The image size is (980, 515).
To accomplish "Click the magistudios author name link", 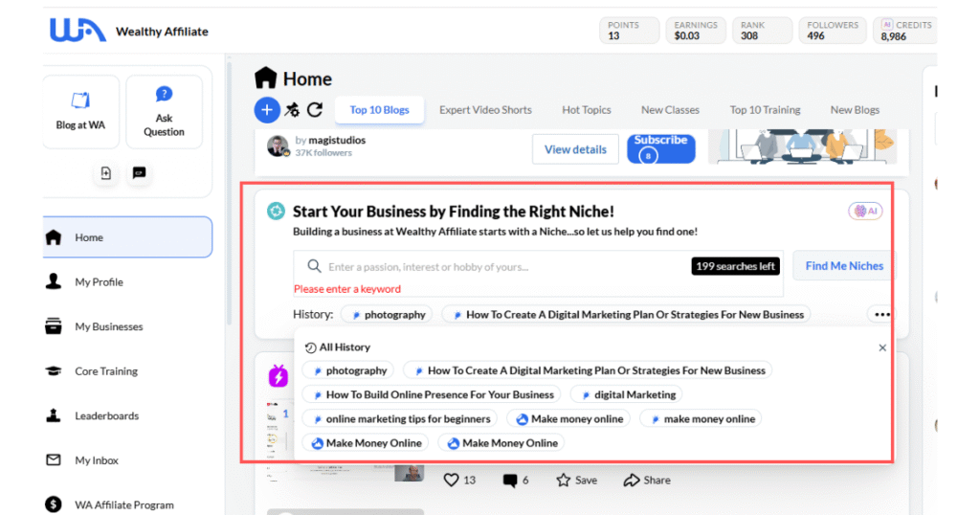I will [x=337, y=140].
